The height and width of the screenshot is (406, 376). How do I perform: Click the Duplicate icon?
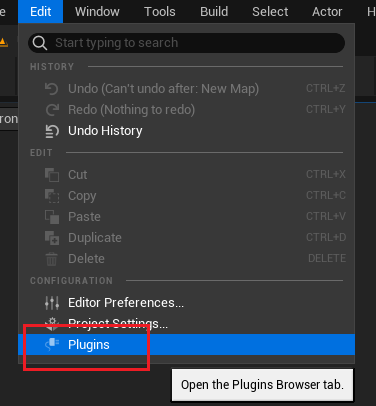point(52,238)
